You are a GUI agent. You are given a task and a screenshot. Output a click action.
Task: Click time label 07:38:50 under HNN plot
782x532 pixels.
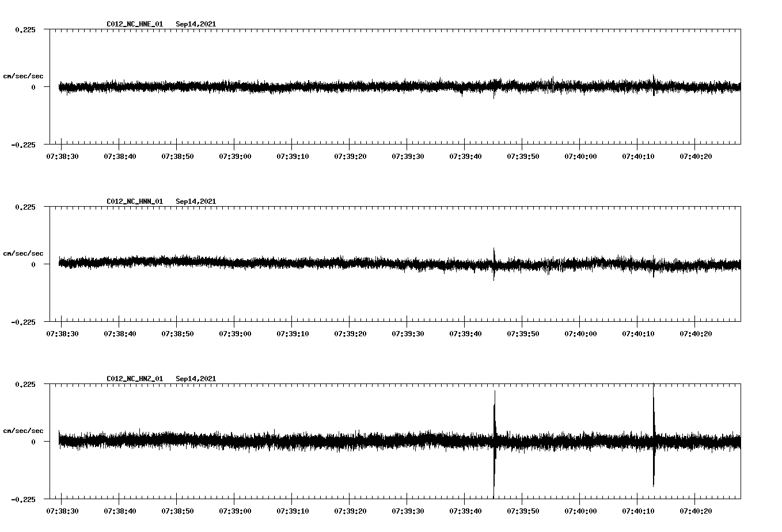click(177, 334)
